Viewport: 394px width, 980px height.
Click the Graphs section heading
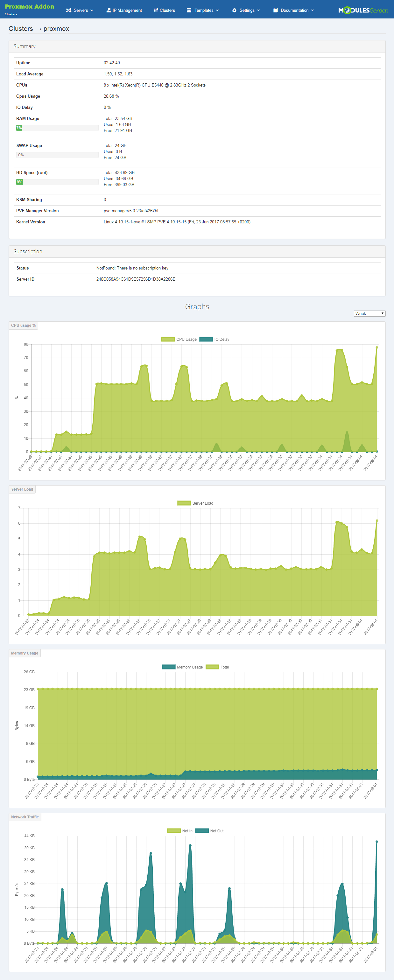[x=197, y=307]
